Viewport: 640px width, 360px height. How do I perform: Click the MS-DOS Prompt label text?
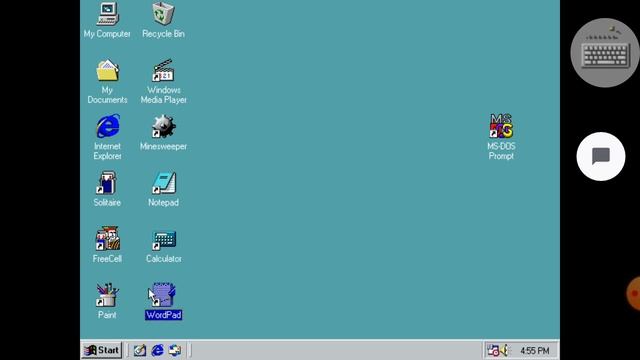click(x=501, y=151)
